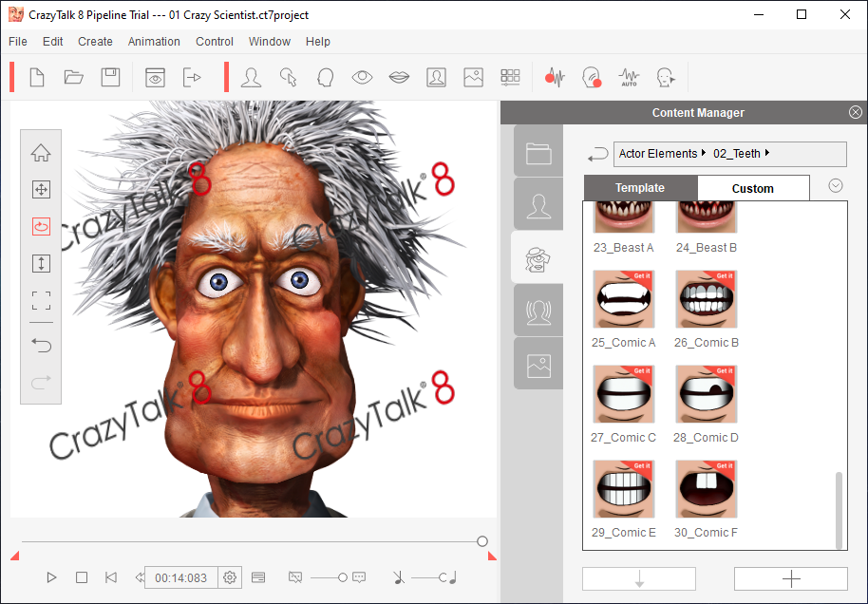Open the Voice/Animation head tab in Content Manager
Image resolution: width=868 pixels, height=604 pixels.
[538, 312]
